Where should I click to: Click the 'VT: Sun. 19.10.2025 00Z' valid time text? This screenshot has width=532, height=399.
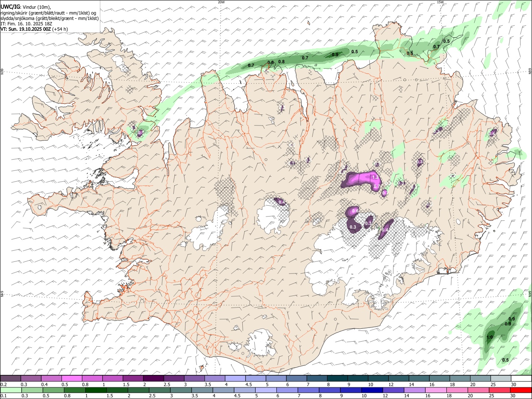26,29
